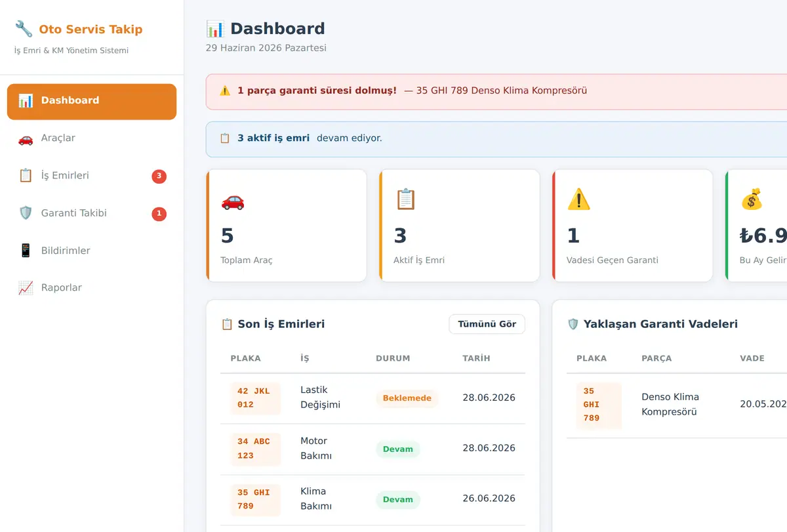Image resolution: width=787 pixels, height=532 pixels.
Task: Click the money bag icon on revenue card
Action: [x=752, y=199]
